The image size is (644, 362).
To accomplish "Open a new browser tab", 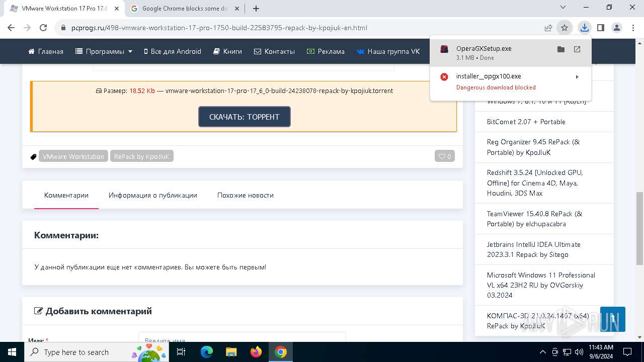I will click(256, 9).
